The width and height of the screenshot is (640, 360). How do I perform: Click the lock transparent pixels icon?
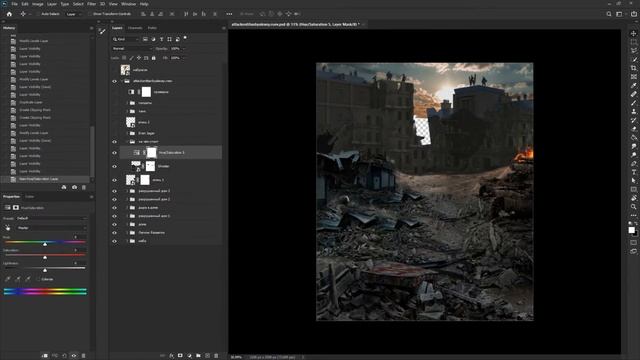pos(124,58)
